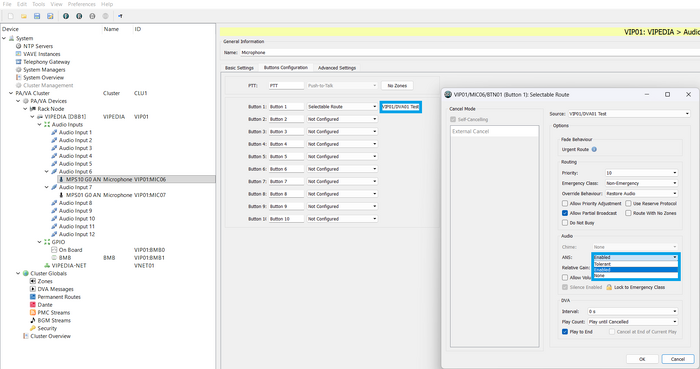Collapse the Audio Input 6 node

click(47, 171)
